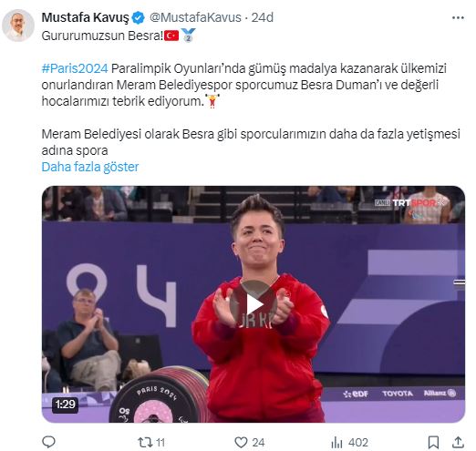View analytics via the bar chart icon
Screen dimensions: 476x451
(336, 442)
